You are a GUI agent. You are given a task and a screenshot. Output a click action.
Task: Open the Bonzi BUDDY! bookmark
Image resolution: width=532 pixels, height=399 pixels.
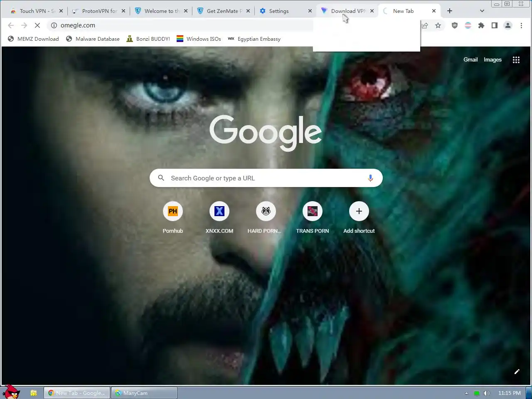(x=148, y=39)
